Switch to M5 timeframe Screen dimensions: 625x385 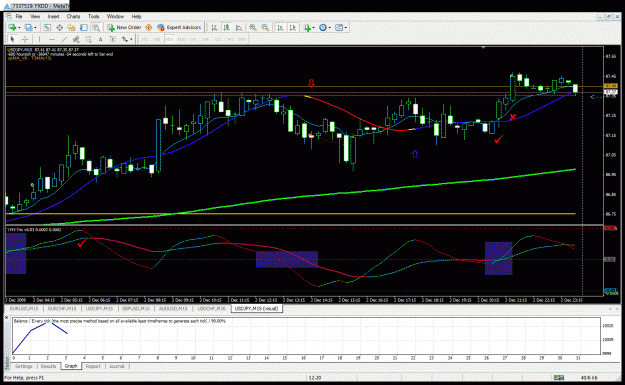(157, 39)
